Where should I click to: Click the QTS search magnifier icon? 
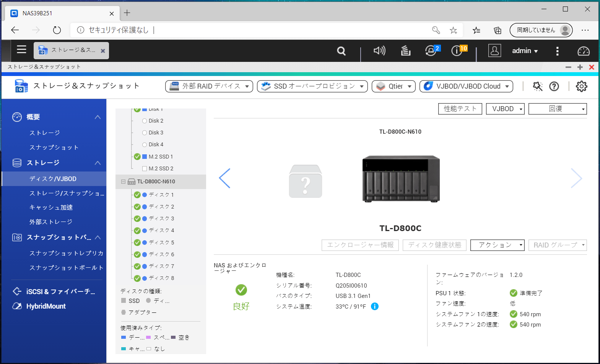(x=341, y=51)
